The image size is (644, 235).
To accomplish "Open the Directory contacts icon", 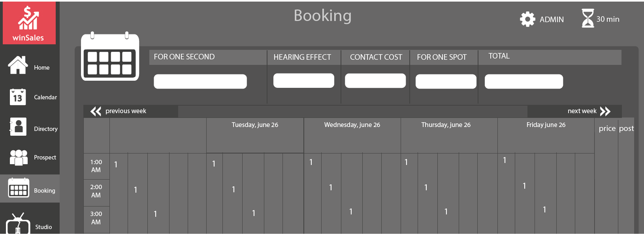I will coord(18,127).
